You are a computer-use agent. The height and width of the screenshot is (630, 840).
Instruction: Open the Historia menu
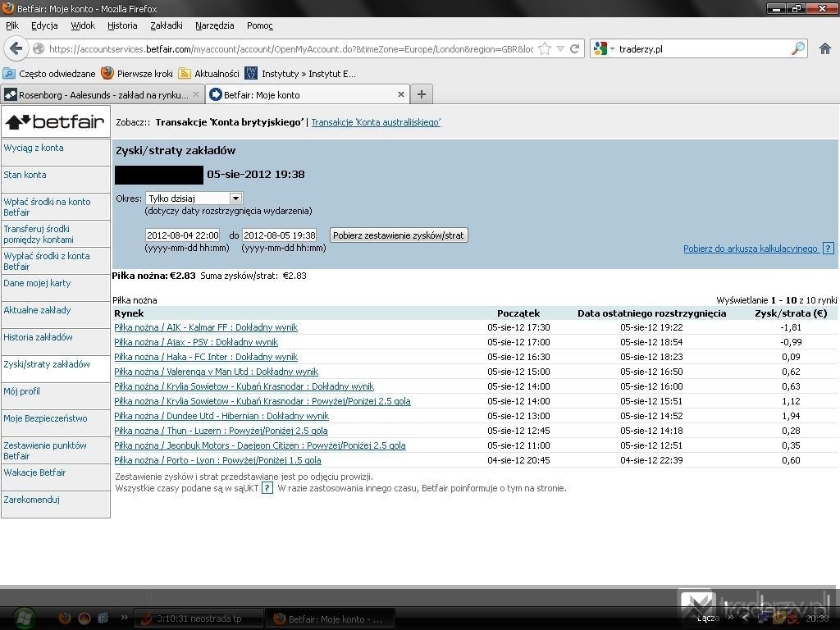coord(122,25)
